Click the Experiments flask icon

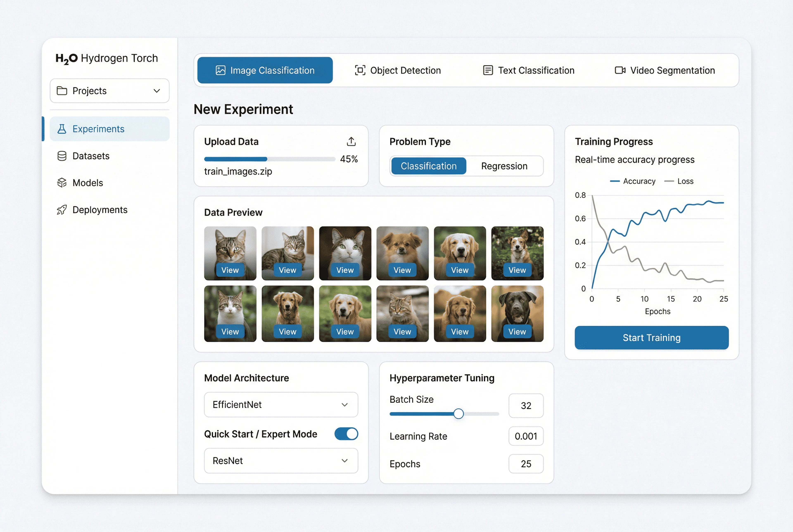[x=62, y=129]
